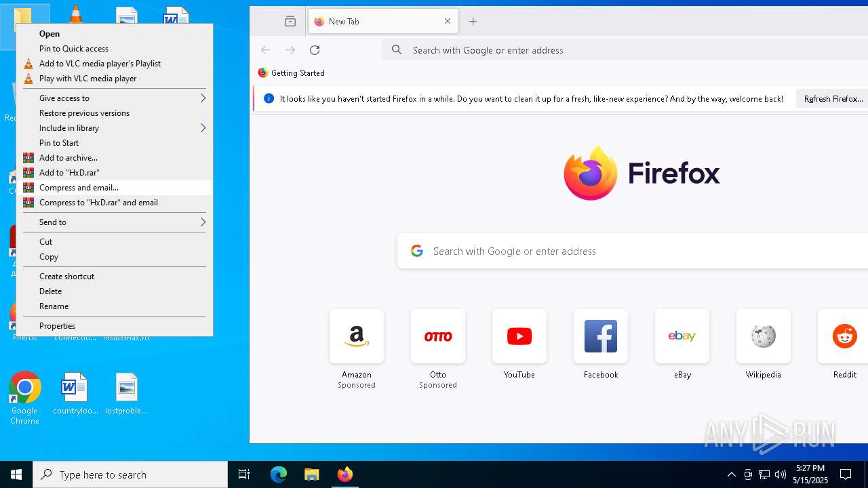This screenshot has width=868, height=488.
Task: Click Type here to search box
Action: pos(130,474)
